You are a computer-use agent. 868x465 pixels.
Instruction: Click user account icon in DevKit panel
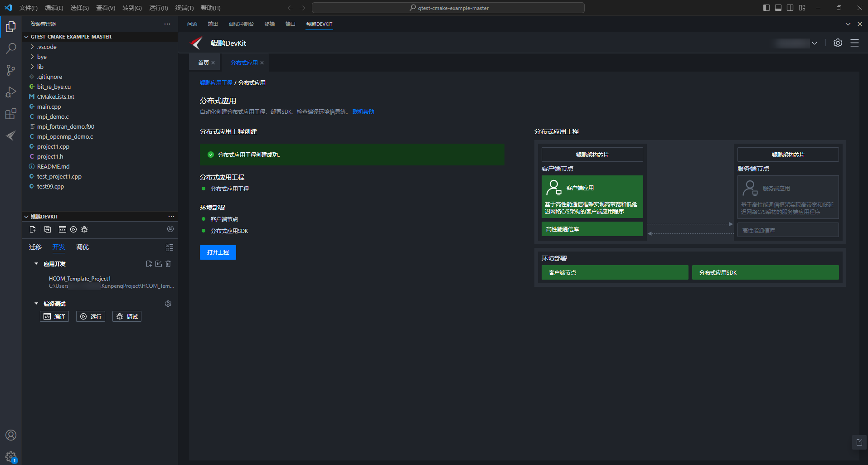click(x=170, y=229)
